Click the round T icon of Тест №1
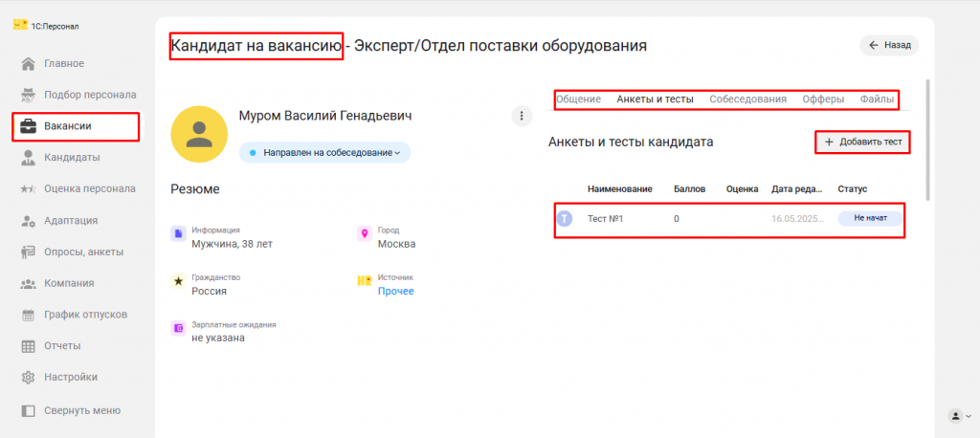The image size is (980, 438). point(565,219)
